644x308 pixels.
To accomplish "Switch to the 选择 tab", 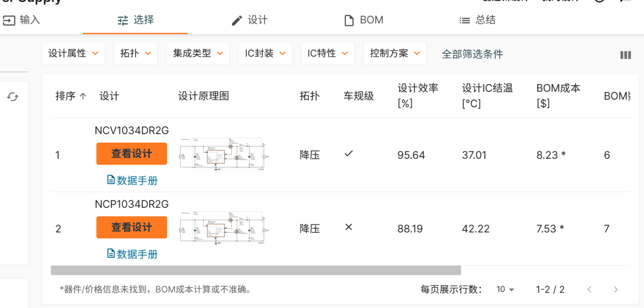I will point(135,20).
